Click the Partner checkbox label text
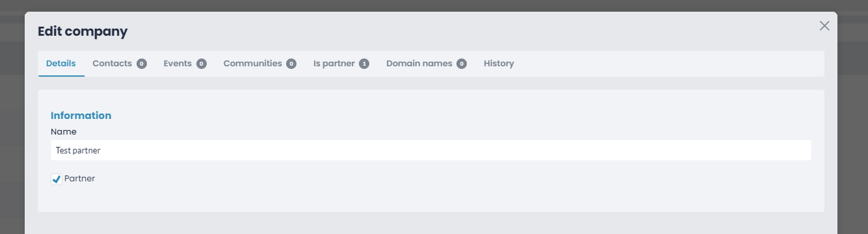Viewport: 868px width, 234px height. (79, 178)
